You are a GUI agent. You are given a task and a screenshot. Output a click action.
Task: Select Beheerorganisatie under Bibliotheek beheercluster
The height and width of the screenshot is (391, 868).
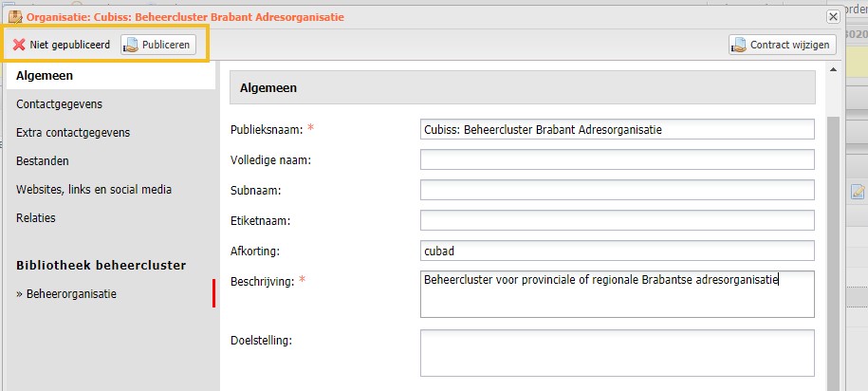tap(66, 294)
